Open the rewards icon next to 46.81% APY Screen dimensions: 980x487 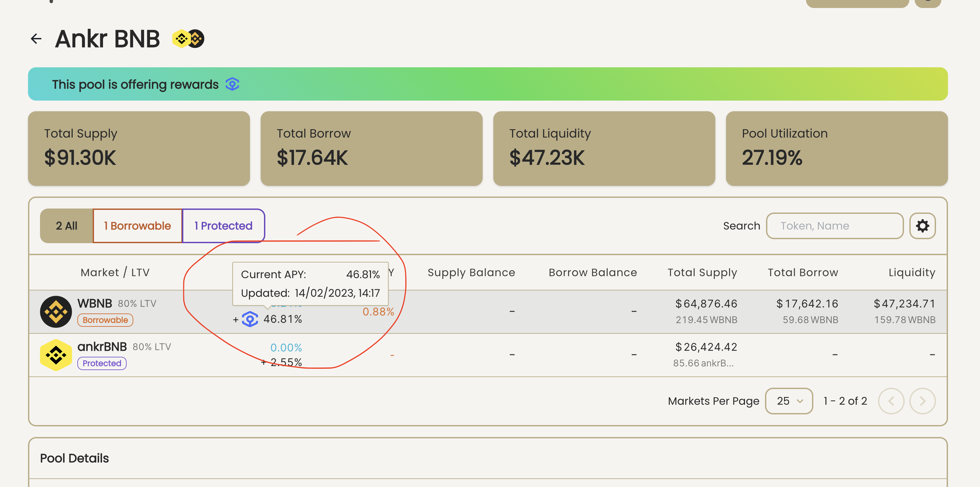(x=250, y=320)
